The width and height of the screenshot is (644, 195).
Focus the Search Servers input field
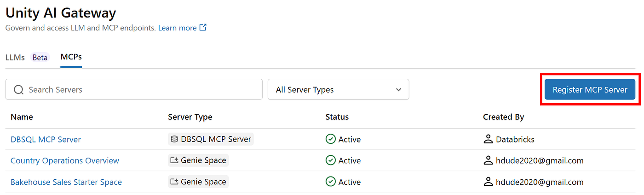(x=134, y=89)
